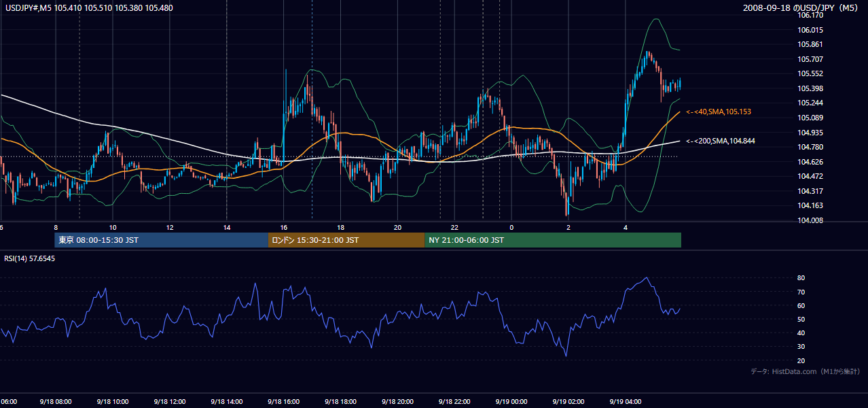Image resolution: width=868 pixels, height=408 pixels.
Task: Click RSI scale value 60
Action: click(801, 305)
